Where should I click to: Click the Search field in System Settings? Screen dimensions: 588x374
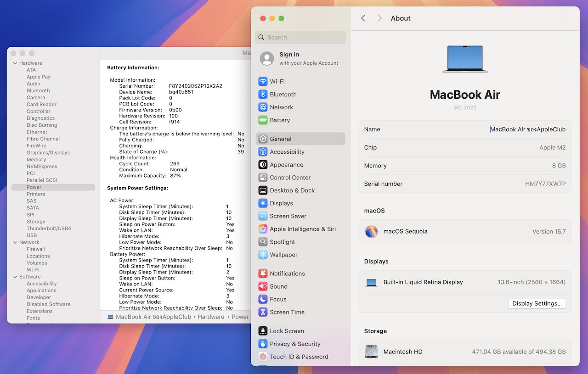(x=300, y=38)
